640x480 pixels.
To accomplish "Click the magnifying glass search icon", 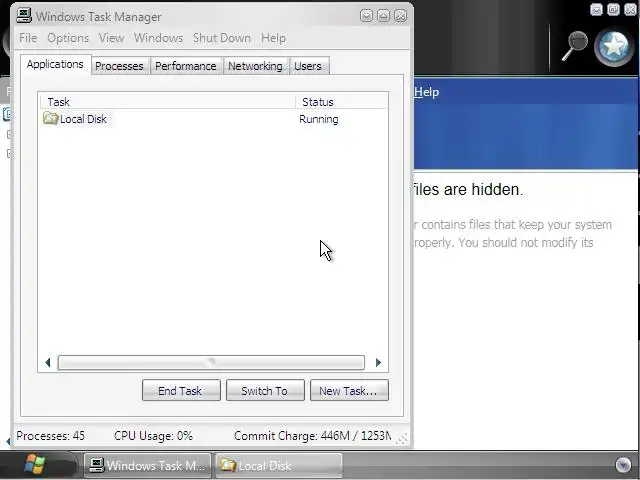I will (x=575, y=46).
